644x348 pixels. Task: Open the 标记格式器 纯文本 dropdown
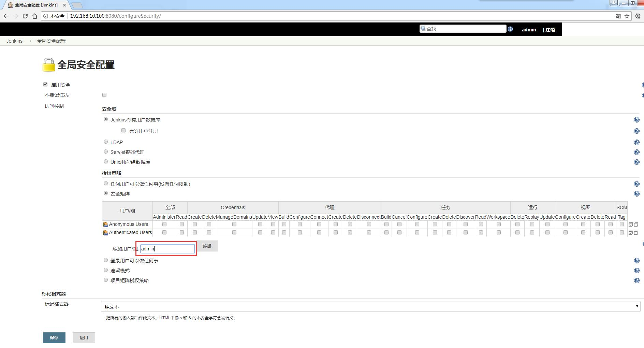click(x=370, y=306)
